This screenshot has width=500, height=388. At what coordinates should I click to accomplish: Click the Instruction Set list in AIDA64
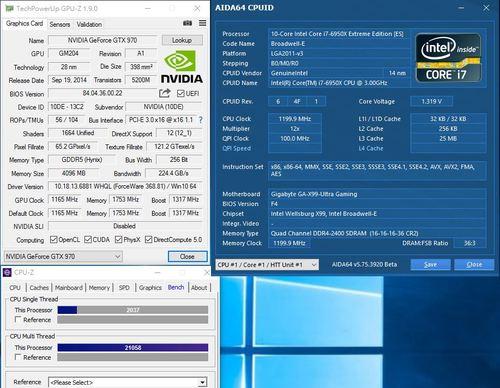coord(377,170)
